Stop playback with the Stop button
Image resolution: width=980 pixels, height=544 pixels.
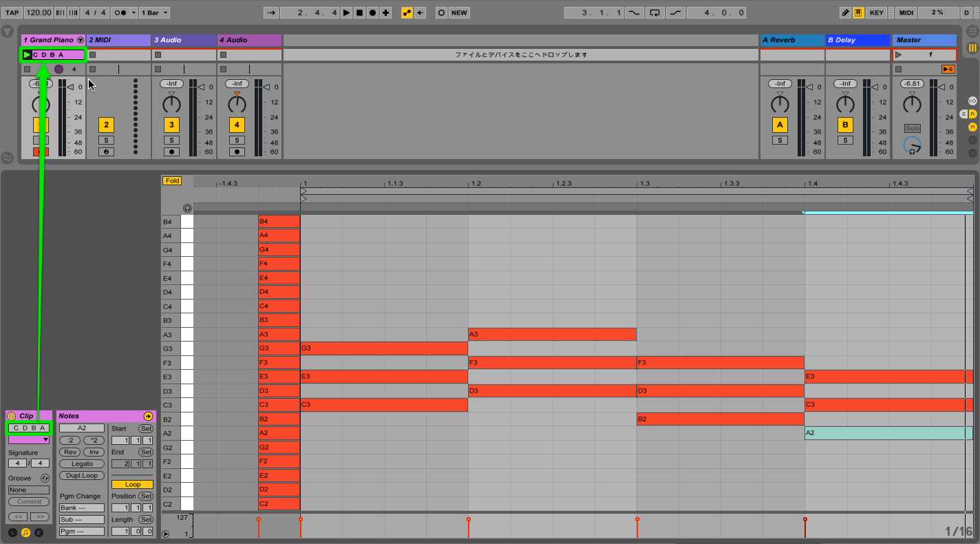click(359, 12)
